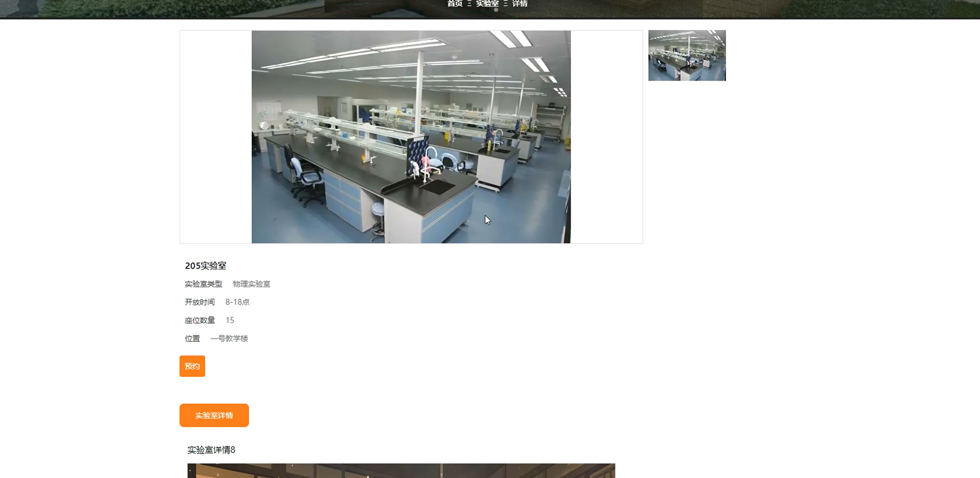This screenshot has width=980, height=478.
Task: Click the large laboratory photo
Action: (x=411, y=137)
